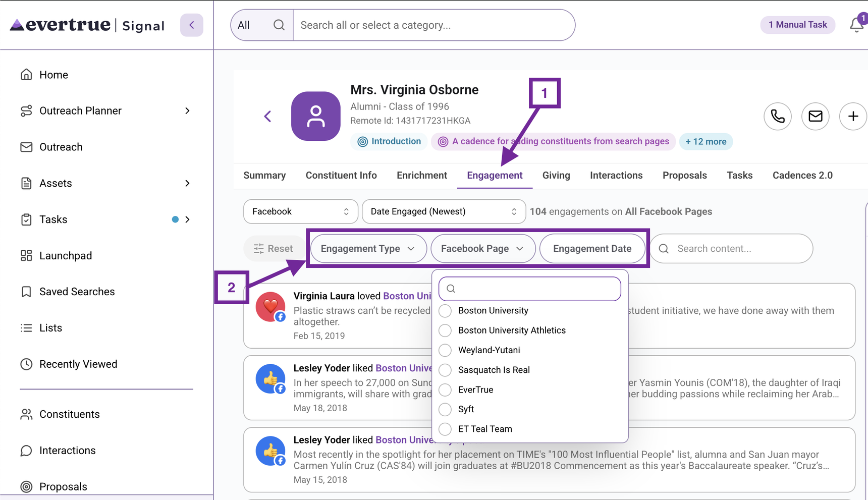Click the phone call icon button
This screenshot has height=500, width=868.
point(778,116)
